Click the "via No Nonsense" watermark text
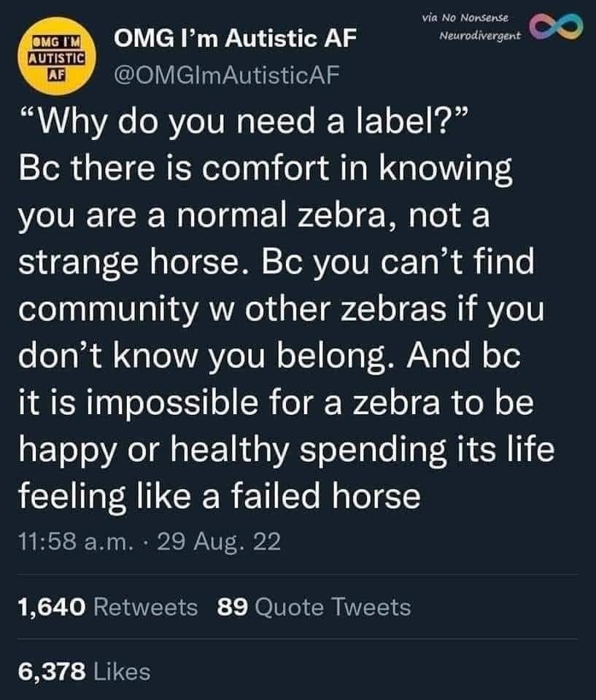Image resolution: width=596 pixels, height=700 pixels. coord(468,16)
